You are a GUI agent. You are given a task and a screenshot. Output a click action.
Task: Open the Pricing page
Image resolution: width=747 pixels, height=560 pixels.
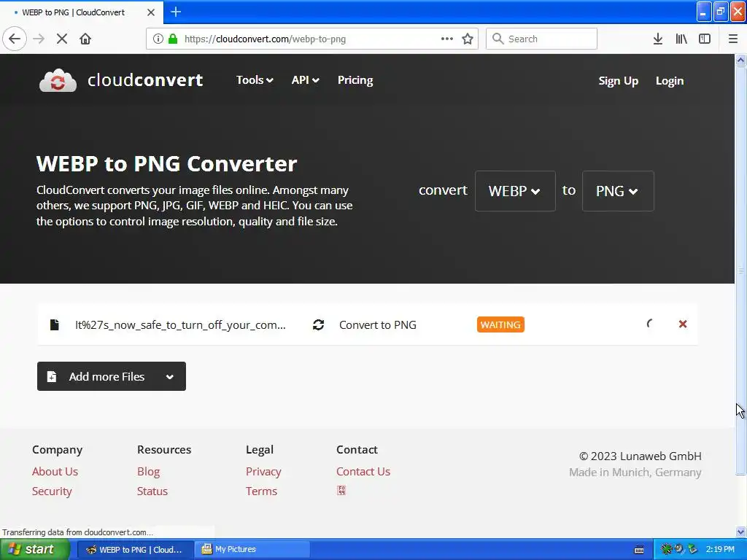tap(355, 80)
